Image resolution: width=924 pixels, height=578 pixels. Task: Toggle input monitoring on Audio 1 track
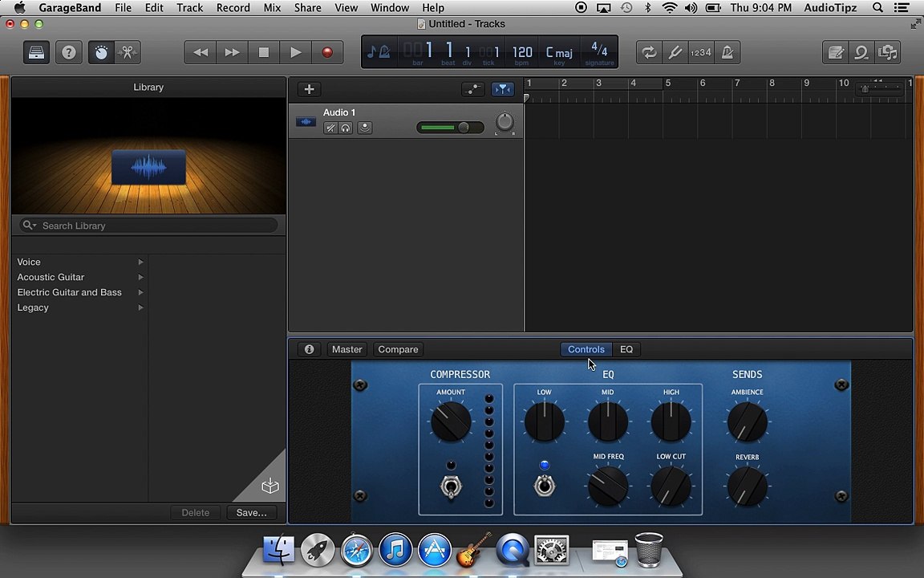pyautogui.click(x=365, y=128)
